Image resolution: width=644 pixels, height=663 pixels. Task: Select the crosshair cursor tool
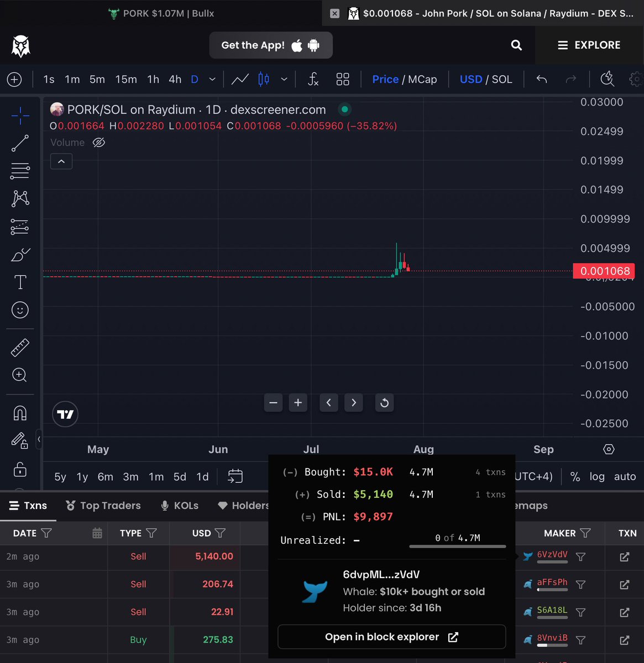click(x=20, y=115)
